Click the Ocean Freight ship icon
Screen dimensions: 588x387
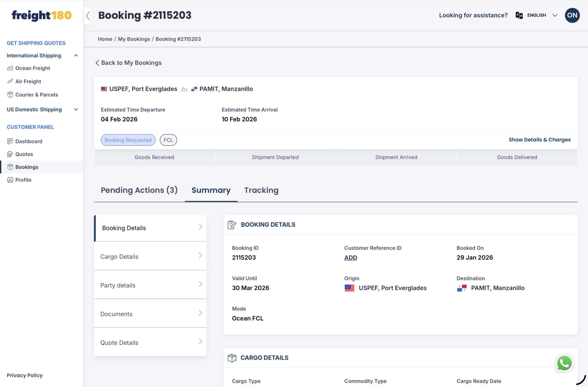(x=10, y=68)
